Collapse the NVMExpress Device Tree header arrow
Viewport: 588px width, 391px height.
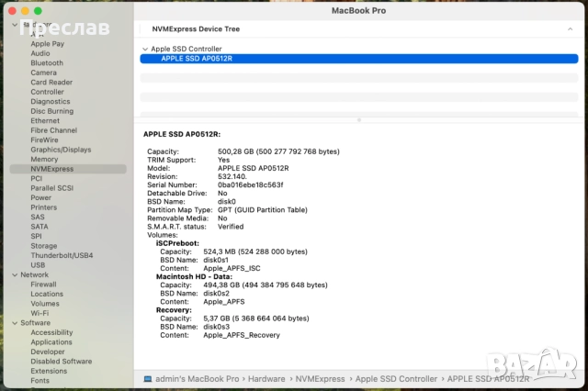[570, 28]
